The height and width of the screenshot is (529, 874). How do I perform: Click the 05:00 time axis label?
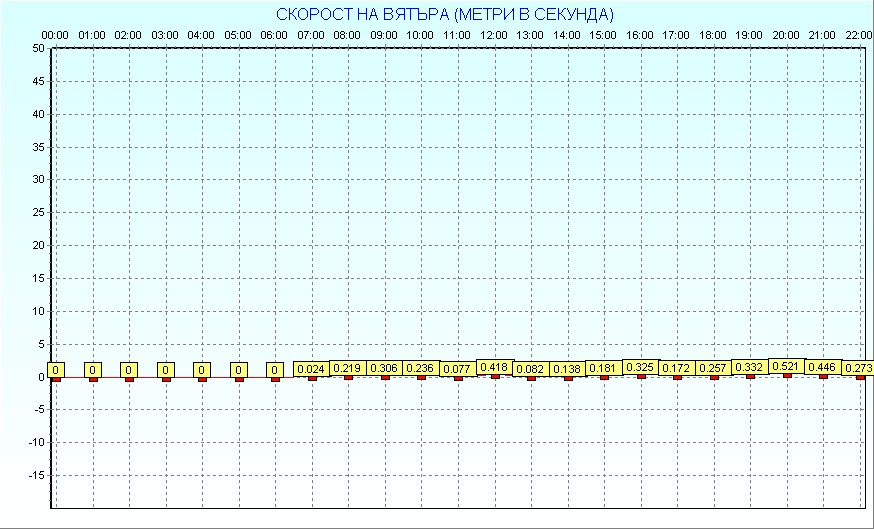click(238, 35)
